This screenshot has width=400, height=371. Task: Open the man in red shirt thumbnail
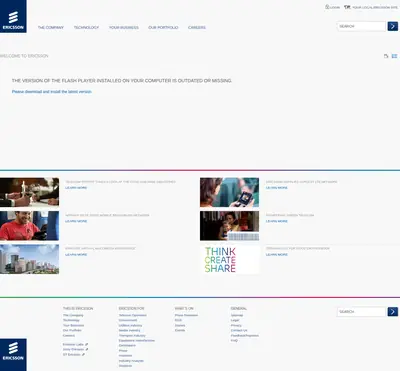coord(29,226)
